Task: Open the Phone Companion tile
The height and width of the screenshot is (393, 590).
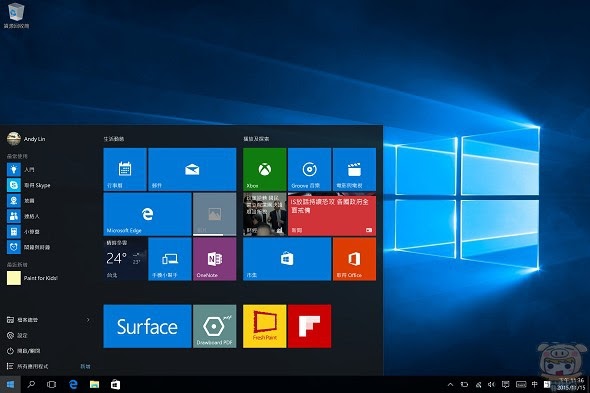Action: 170,259
